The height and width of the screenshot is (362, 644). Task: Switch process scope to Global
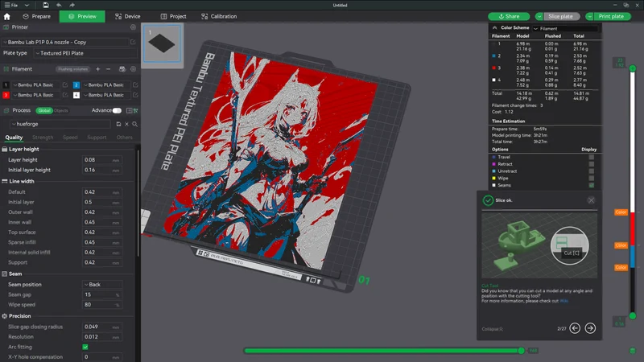pos(44,110)
